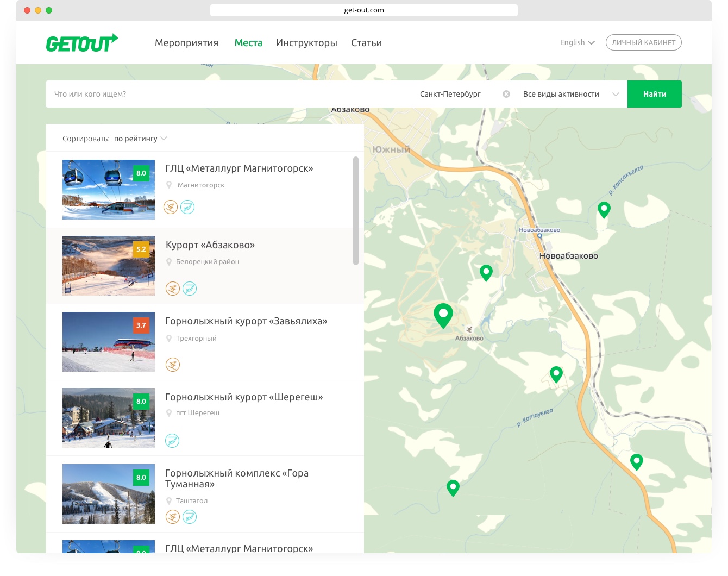The image size is (728, 576).
Task: Open Горнолыжный курорт «Шерегеш» title
Action: (244, 397)
